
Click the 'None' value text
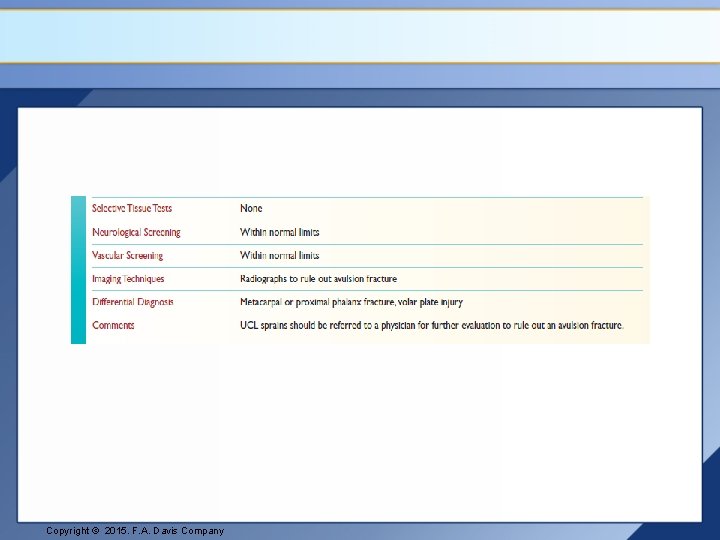click(x=251, y=208)
